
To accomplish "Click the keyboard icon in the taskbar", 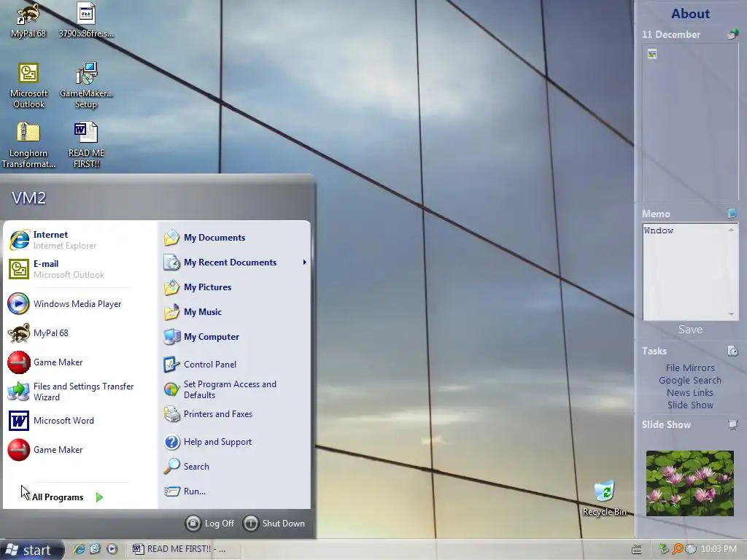I will pyautogui.click(x=636, y=550).
